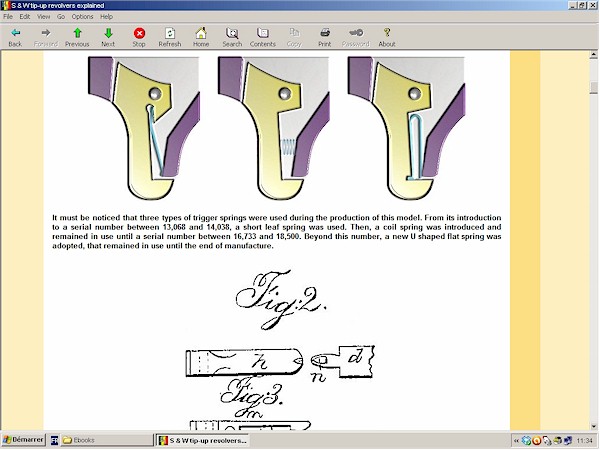This screenshot has height=450, width=600.
Task: Click the window title bar app icon
Action: pyautogui.click(x=5, y=5)
